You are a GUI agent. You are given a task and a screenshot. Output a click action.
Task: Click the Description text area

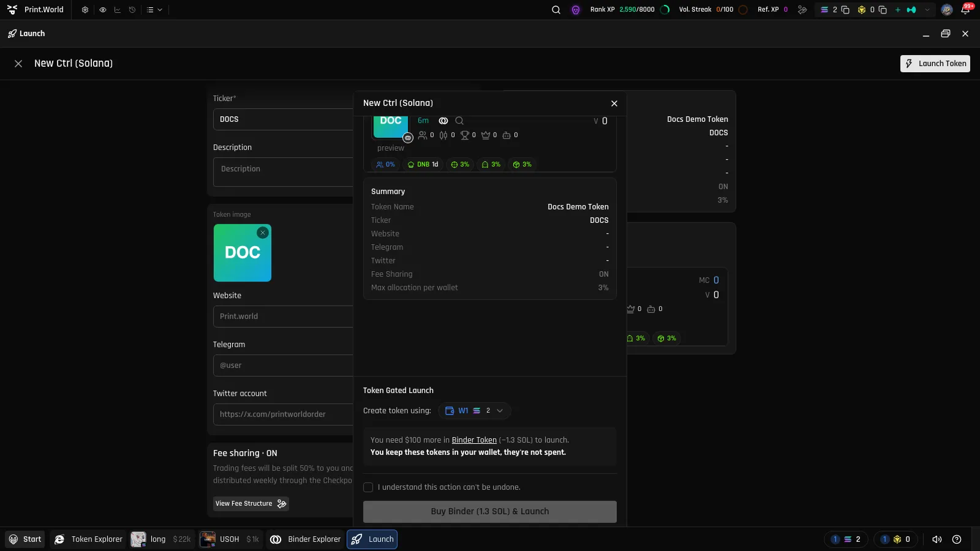283,172
